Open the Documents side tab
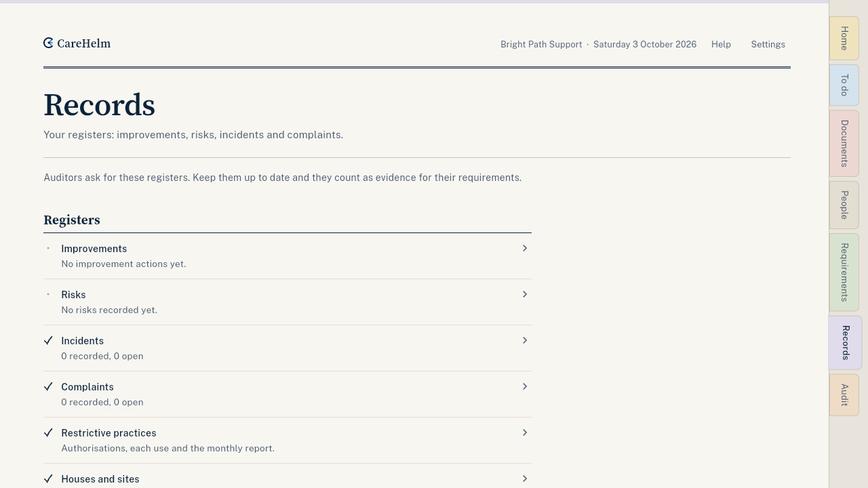 coord(844,143)
